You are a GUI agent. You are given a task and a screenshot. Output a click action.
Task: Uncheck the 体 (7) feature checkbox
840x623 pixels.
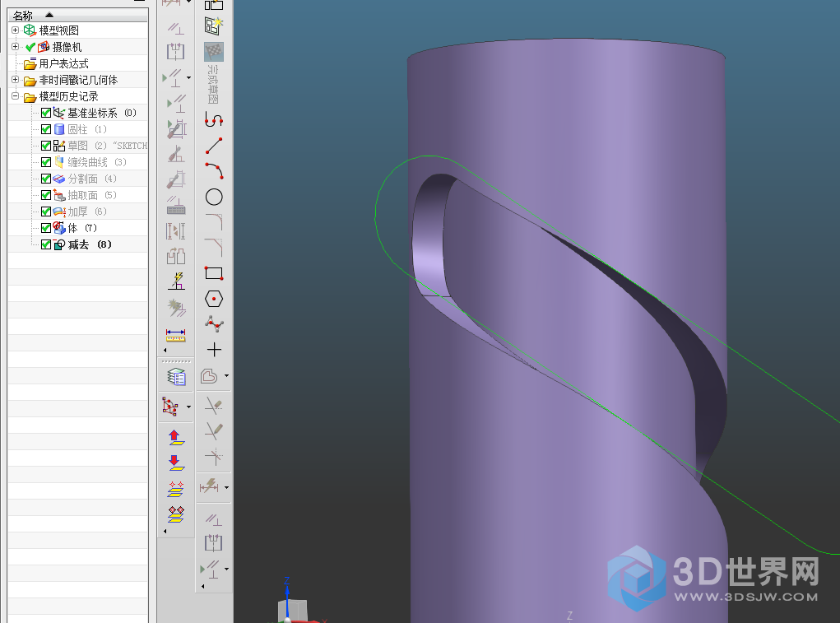46,228
